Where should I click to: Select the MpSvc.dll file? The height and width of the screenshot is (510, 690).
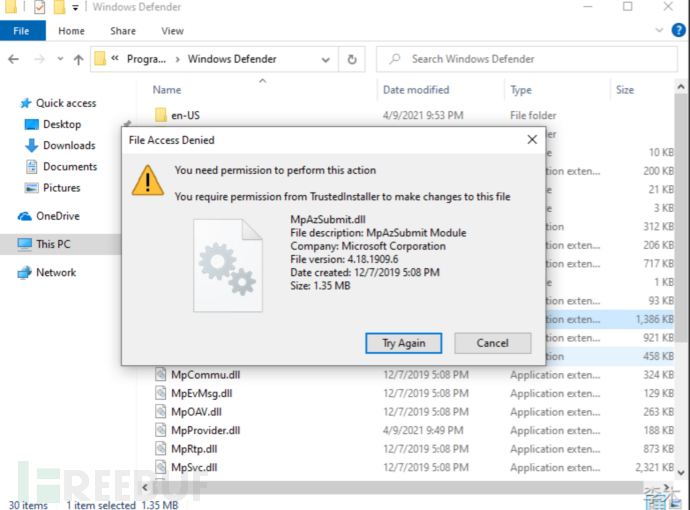(x=194, y=467)
